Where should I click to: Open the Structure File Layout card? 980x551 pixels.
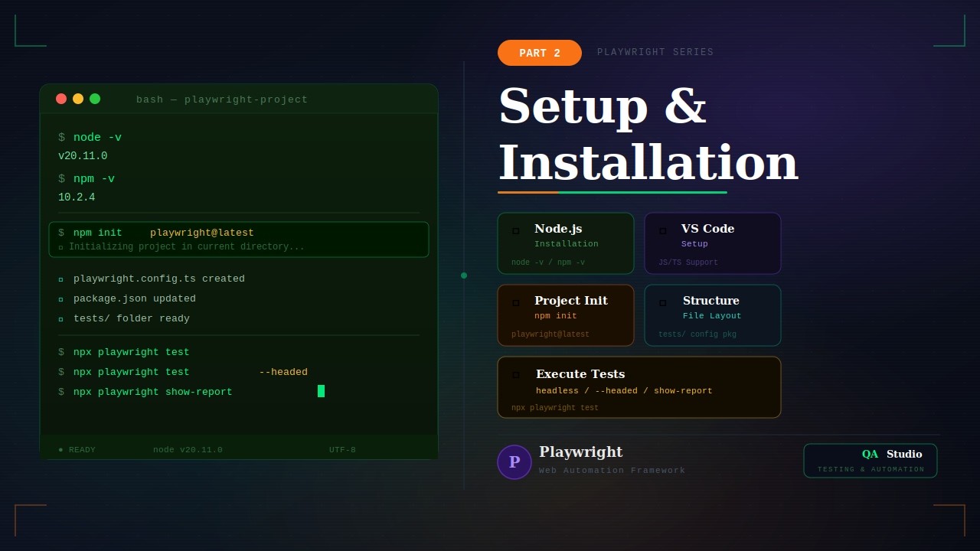click(x=713, y=315)
